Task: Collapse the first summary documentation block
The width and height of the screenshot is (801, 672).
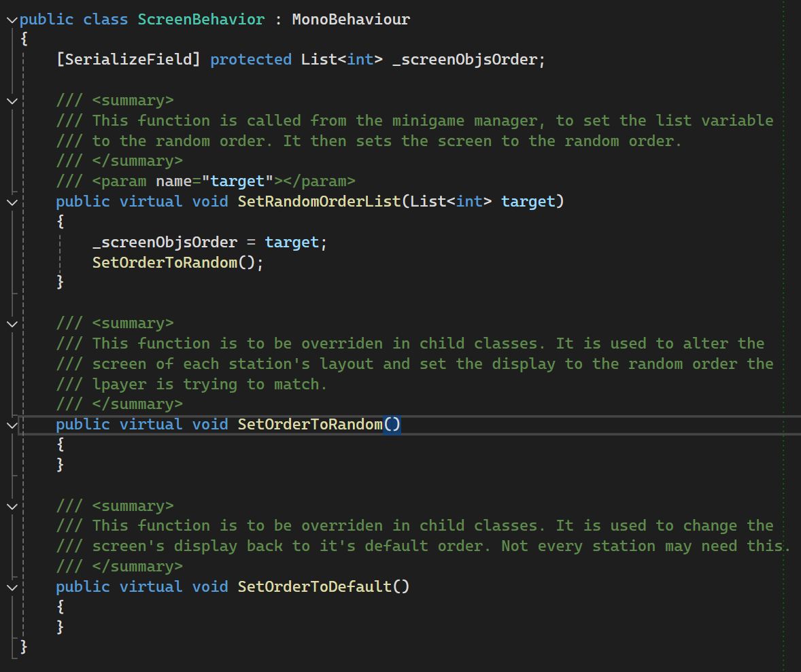Action: (12, 100)
